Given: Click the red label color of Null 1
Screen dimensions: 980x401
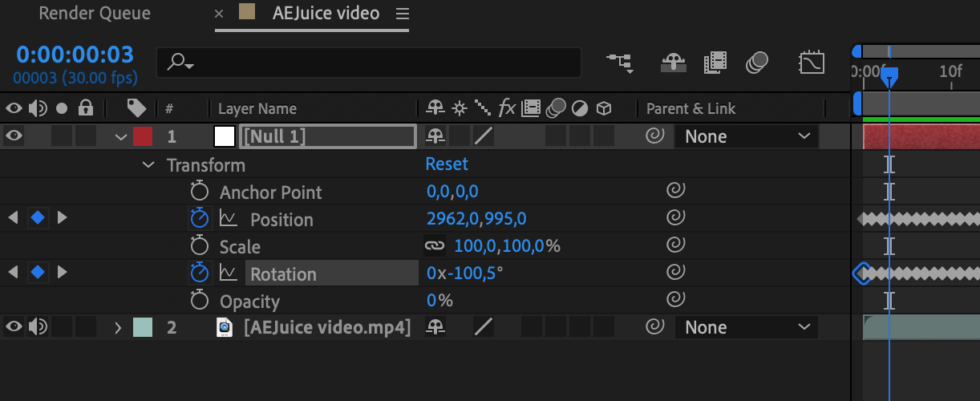Looking at the screenshot, I should (143, 136).
